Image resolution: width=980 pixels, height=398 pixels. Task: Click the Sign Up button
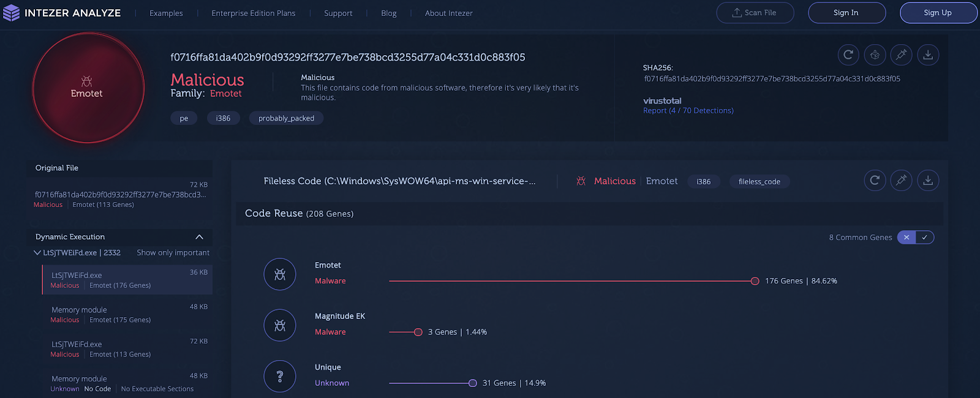[x=938, y=13]
